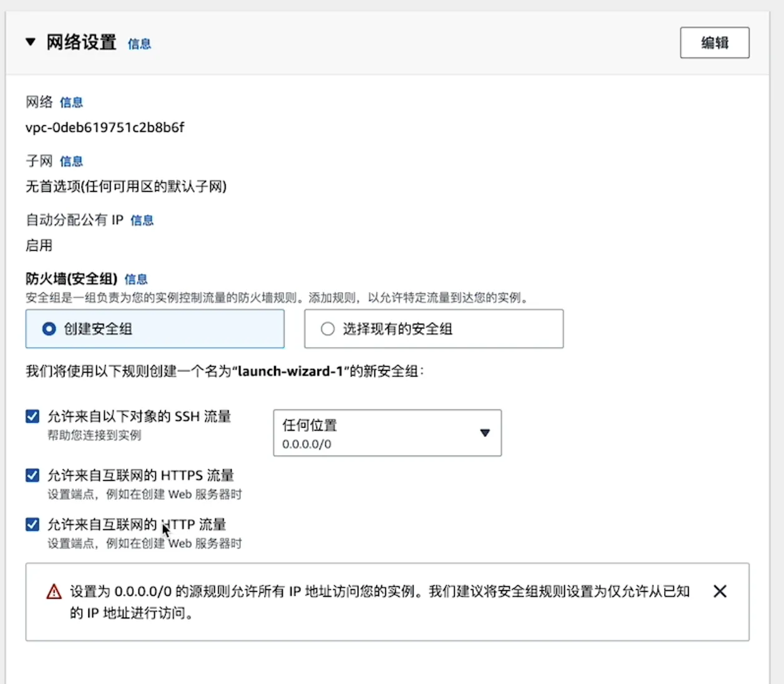784x684 pixels.
Task: Uncheck the HTTPS 流量 checkbox
Action: coord(32,476)
